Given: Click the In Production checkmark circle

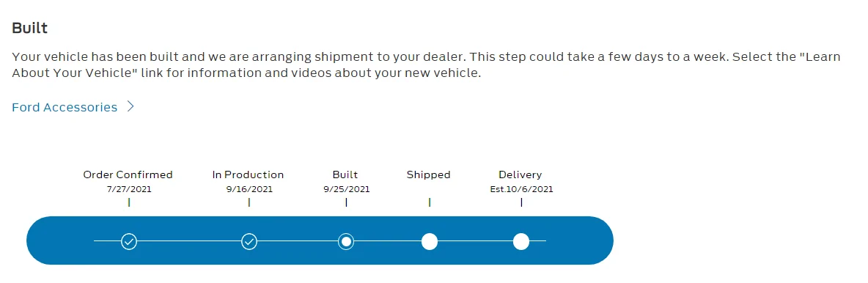Looking at the screenshot, I should click(x=249, y=241).
